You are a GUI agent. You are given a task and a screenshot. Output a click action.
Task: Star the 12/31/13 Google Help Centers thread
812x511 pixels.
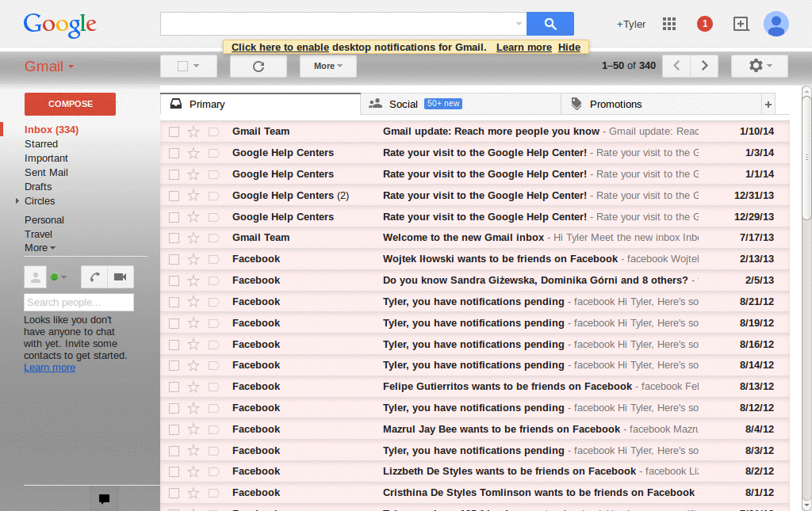[193, 196]
